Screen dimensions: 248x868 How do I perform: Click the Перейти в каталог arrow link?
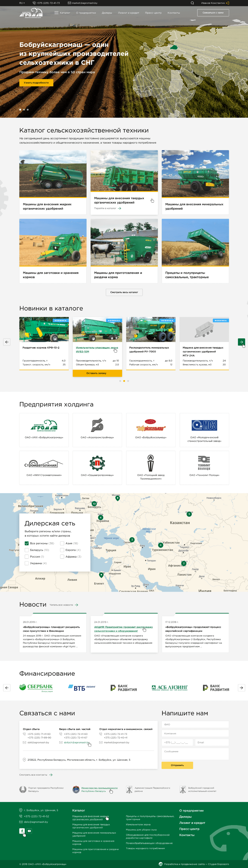(108, 208)
